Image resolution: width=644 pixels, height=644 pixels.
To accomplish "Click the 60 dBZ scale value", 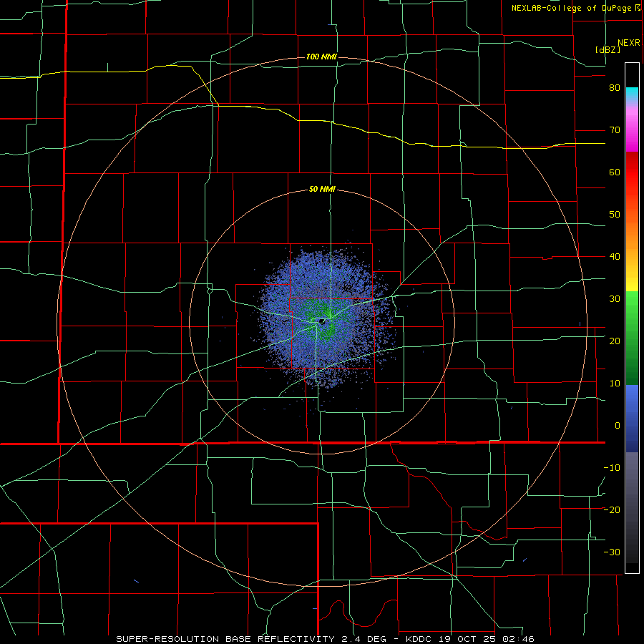I will click(x=615, y=172).
